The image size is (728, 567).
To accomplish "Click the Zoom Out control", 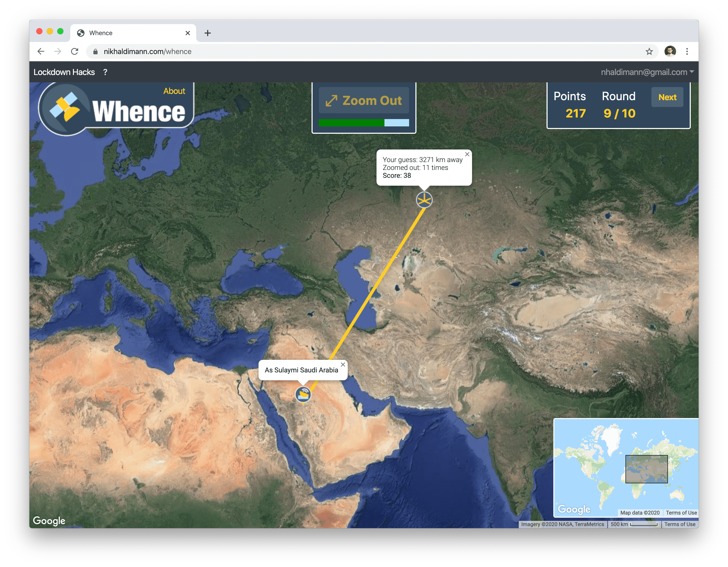I will [x=364, y=100].
